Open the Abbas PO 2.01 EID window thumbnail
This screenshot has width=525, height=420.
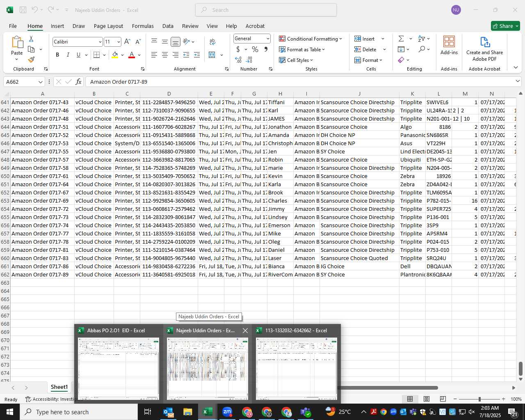pyautogui.click(x=119, y=364)
